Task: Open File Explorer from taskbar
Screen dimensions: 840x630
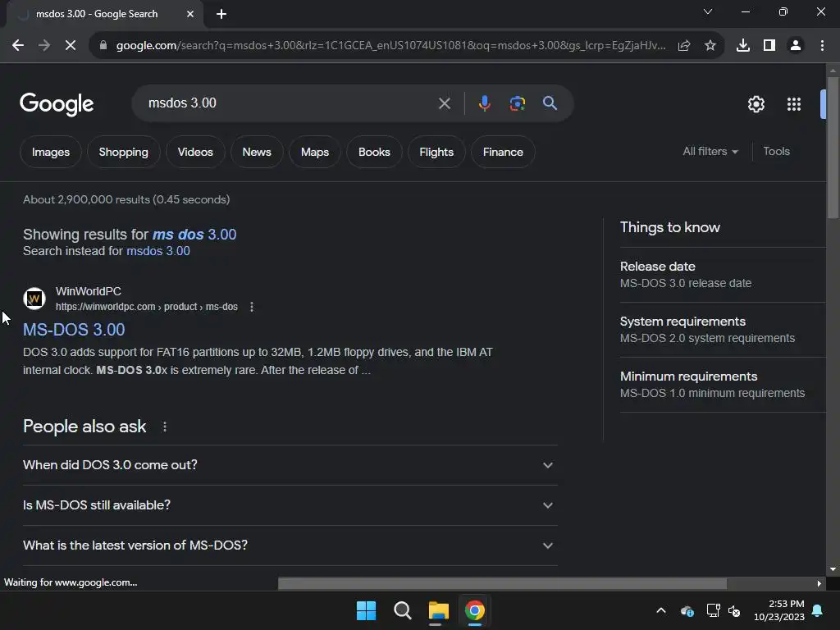Action: point(438,610)
